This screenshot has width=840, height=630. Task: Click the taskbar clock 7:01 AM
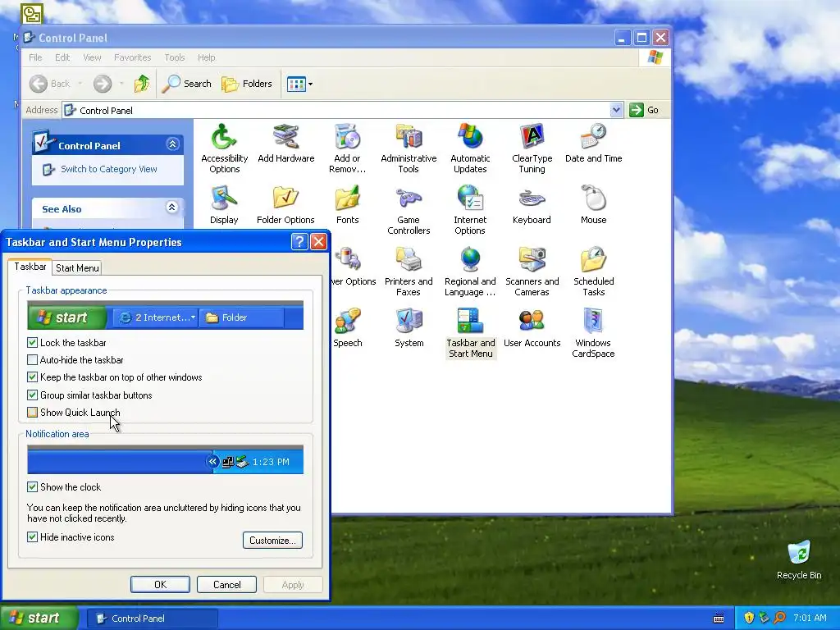point(810,618)
